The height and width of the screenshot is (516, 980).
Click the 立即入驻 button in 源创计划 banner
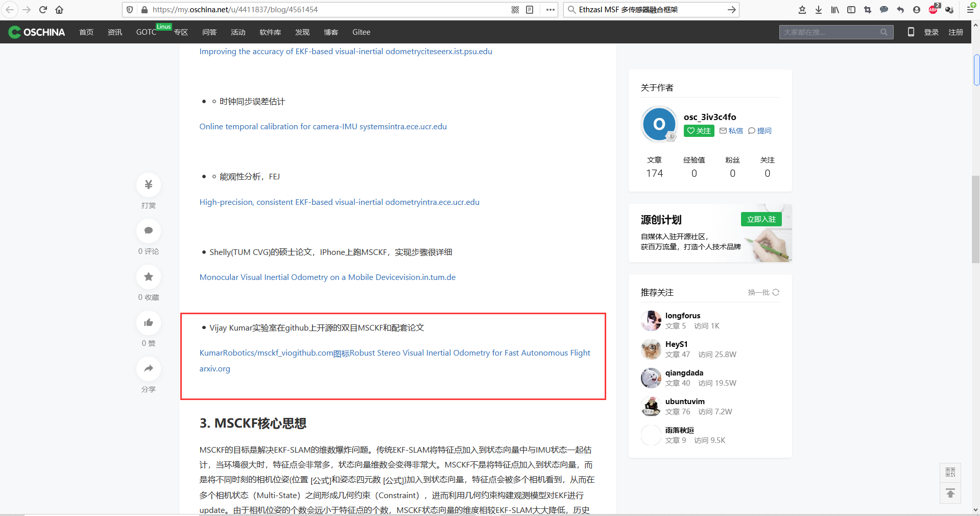[x=760, y=219]
